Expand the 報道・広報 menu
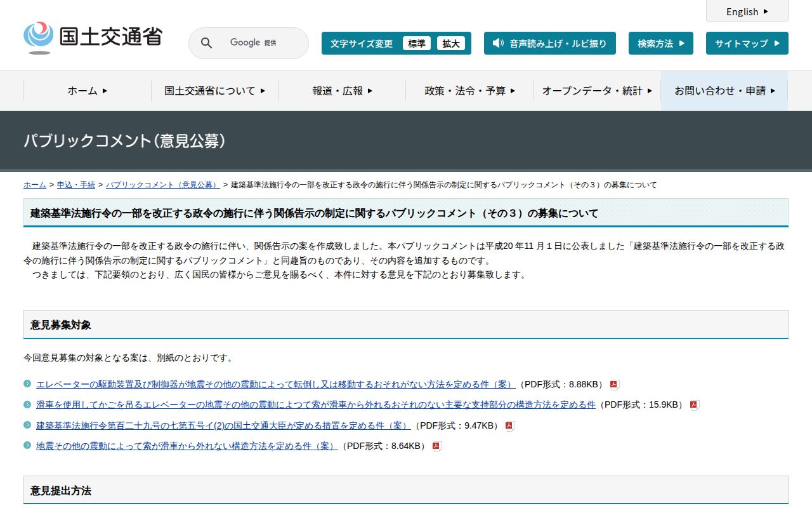 [342, 91]
